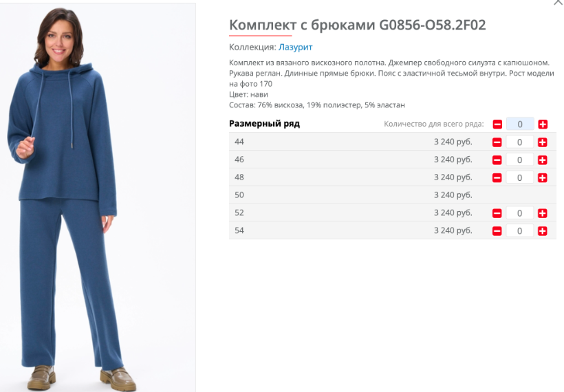Click the size 50 unavailable row
564x392 pixels.
point(393,195)
